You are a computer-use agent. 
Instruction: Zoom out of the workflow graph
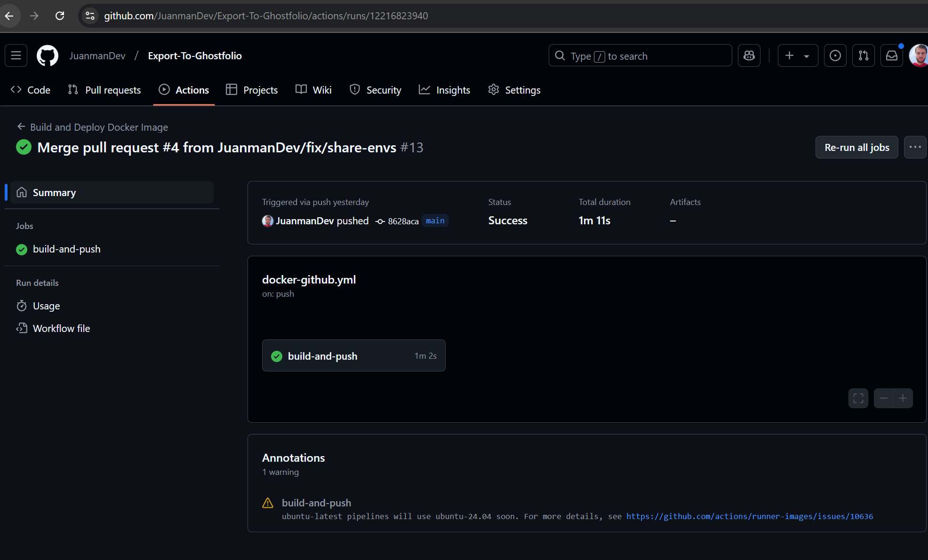883,398
